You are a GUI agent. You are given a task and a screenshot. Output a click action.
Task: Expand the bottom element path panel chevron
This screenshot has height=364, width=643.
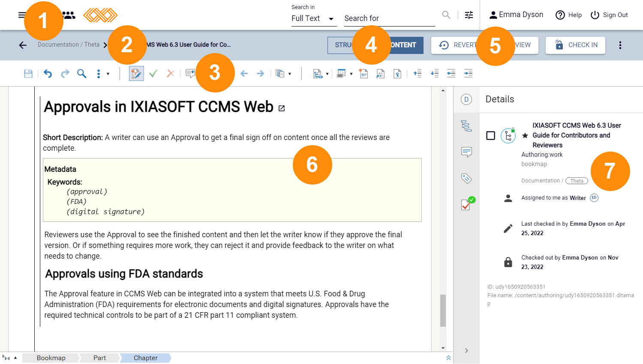(448, 358)
